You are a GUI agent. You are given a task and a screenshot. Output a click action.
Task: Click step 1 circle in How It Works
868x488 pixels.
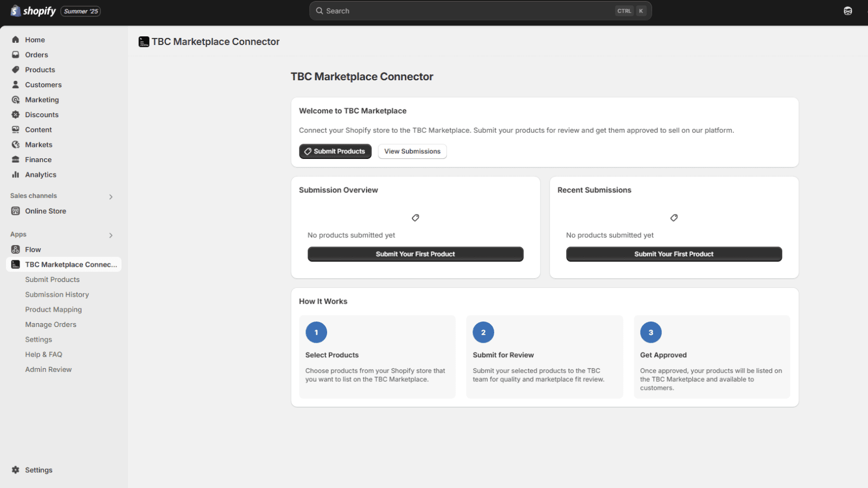pos(316,332)
